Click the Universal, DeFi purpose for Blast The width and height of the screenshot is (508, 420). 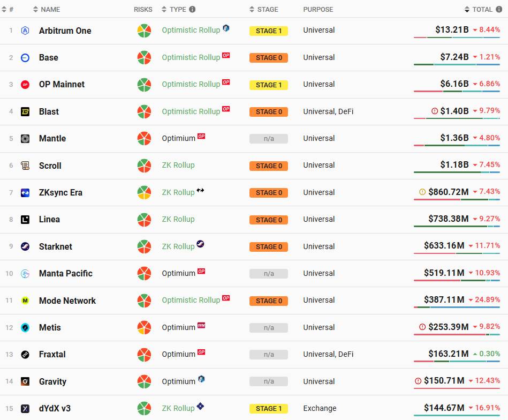click(x=328, y=111)
